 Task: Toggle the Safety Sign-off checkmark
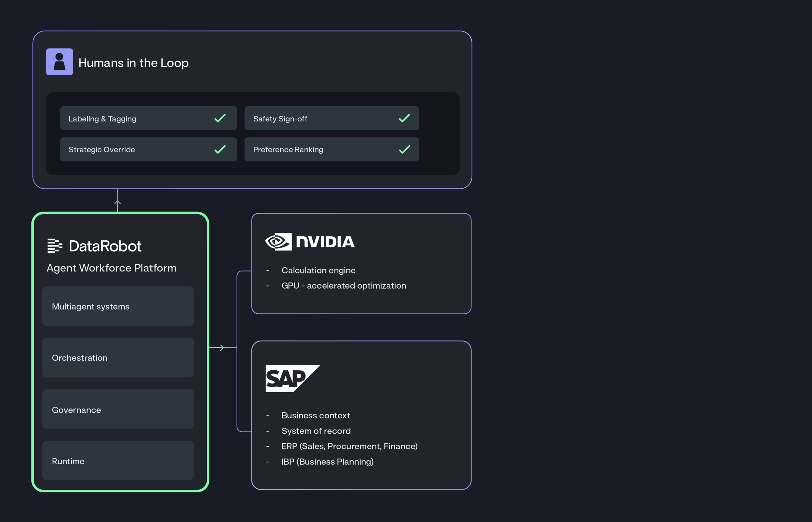point(404,118)
